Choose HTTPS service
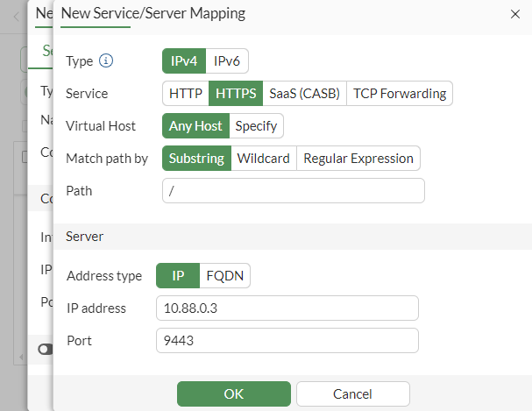The height and width of the screenshot is (411, 532). [236, 94]
